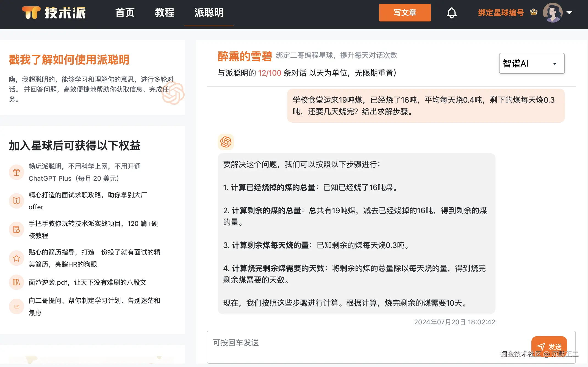Open the user avatar profile picture
This screenshot has width=588, height=367.
pos(553,13)
